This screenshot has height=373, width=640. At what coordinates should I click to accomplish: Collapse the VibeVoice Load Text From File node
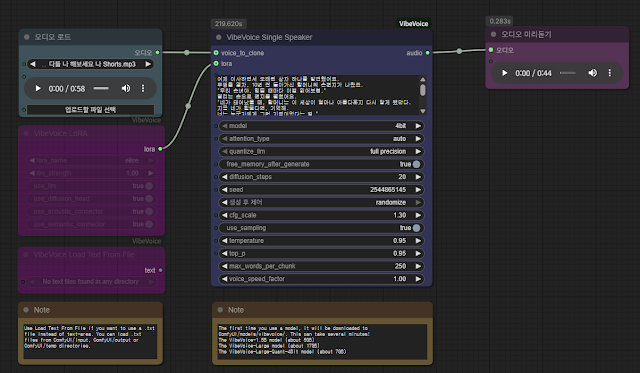(x=26, y=255)
